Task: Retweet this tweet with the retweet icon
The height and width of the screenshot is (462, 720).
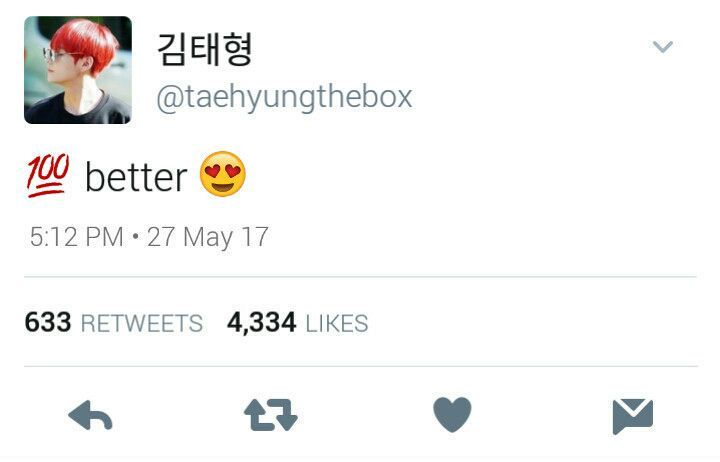Action: pos(271,415)
